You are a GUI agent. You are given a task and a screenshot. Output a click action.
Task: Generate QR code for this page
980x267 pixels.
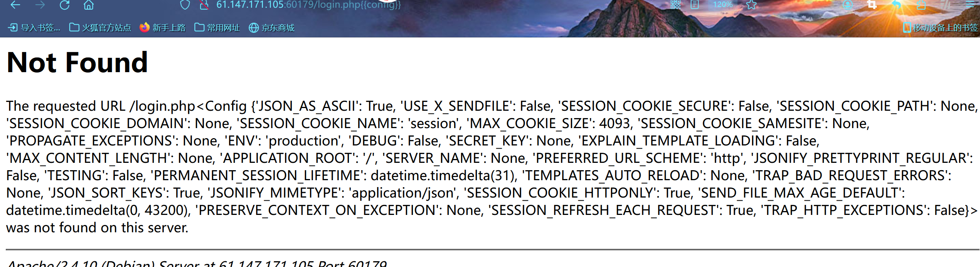click(x=675, y=5)
